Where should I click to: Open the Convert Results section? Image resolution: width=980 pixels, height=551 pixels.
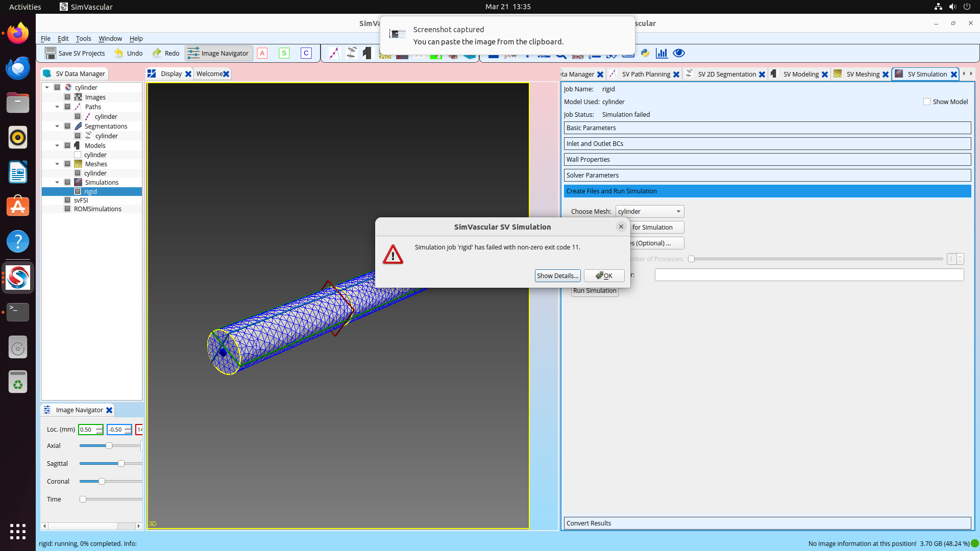[x=767, y=523]
